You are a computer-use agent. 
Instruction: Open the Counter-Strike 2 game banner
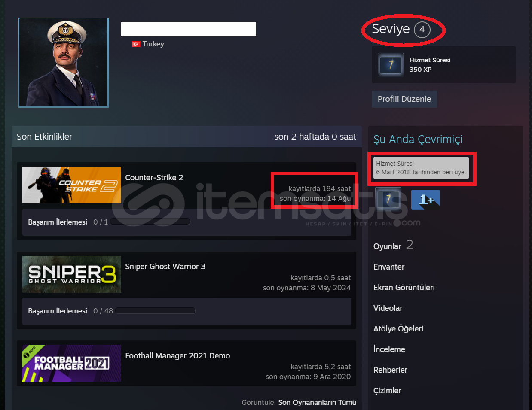(72, 185)
